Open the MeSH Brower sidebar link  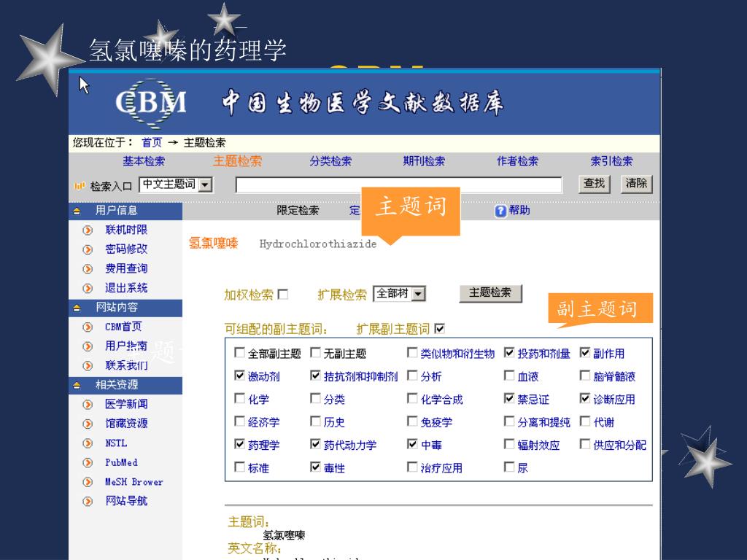click(x=134, y=482)
